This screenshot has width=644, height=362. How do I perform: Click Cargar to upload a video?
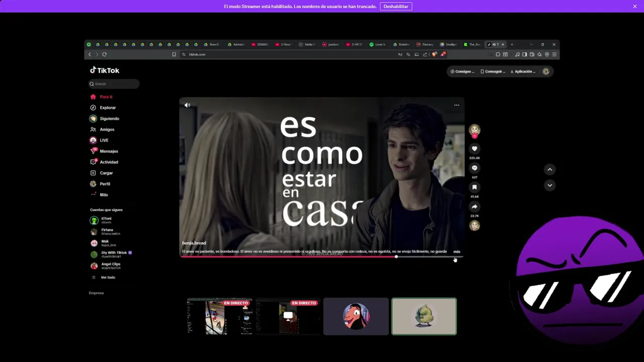102,173
